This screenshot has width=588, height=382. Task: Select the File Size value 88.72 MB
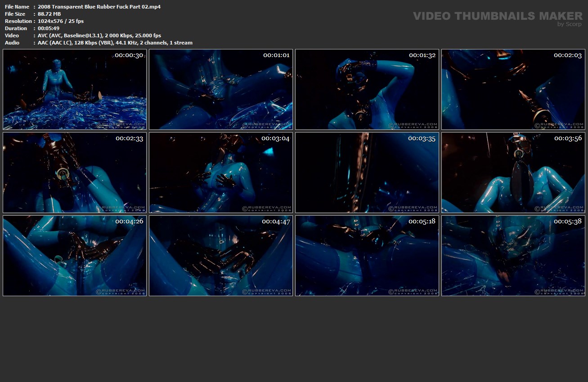(49, 14)
